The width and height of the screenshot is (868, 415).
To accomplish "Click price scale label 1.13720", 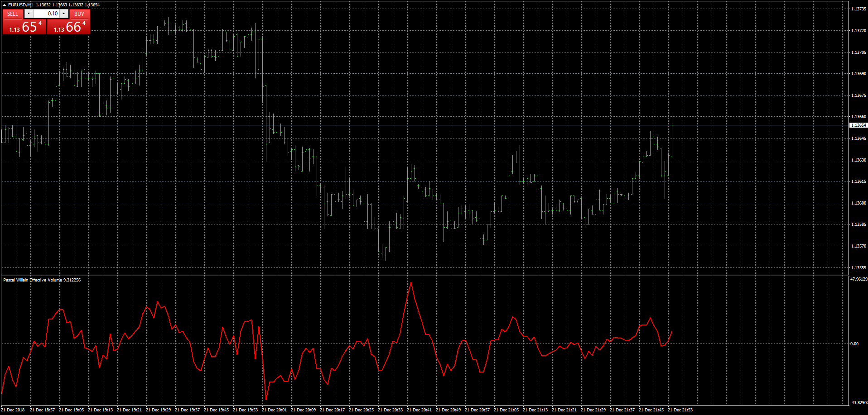I will pos(858,31).
